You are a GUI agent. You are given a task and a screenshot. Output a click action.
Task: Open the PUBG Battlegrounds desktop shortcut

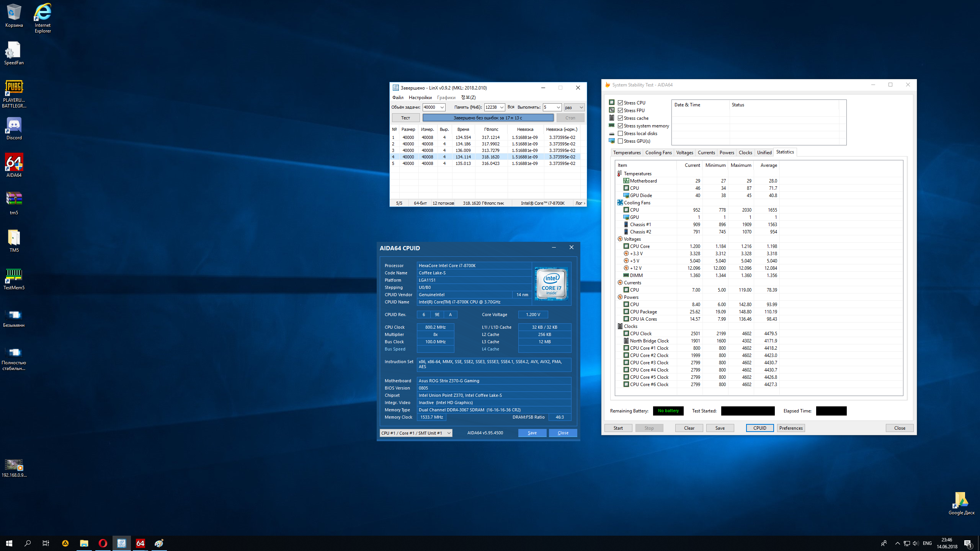click(x=14, y=88)
